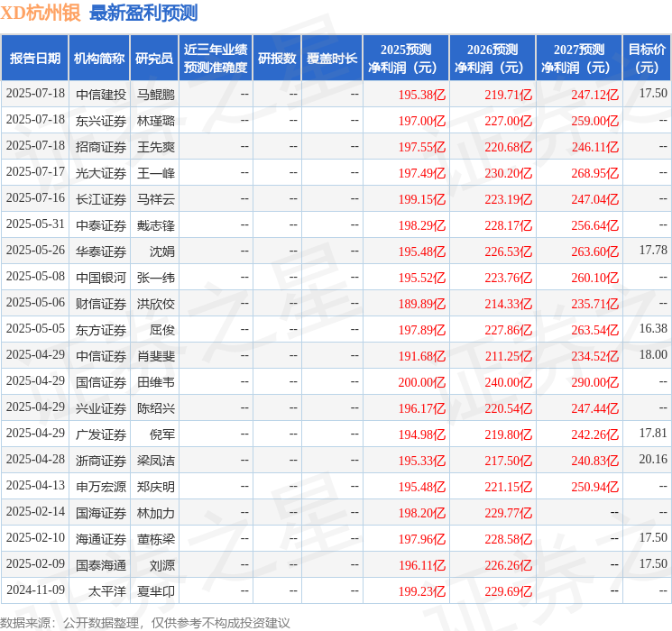Viewport: 672px width, 631px height.
Task: Select the 中泰证券 institution cell
Action: click(x=101, y=225)
